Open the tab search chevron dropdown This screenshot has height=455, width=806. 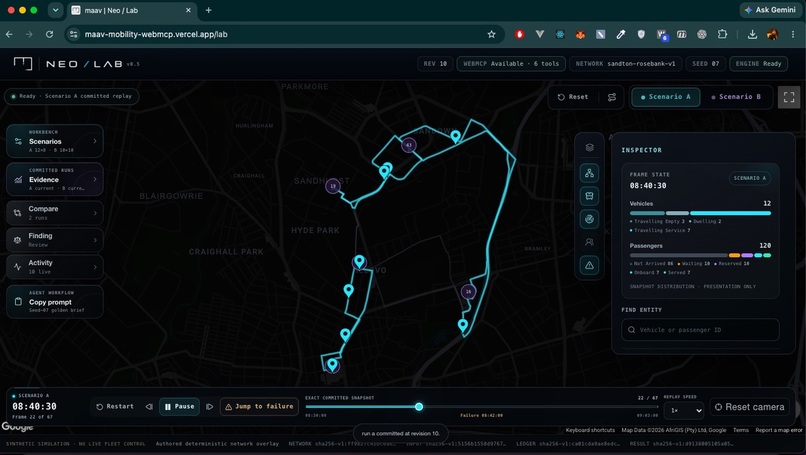pos(55,10)
